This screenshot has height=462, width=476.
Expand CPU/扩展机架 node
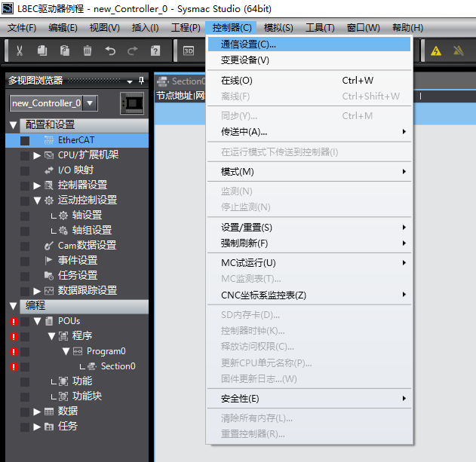[37, 155]
